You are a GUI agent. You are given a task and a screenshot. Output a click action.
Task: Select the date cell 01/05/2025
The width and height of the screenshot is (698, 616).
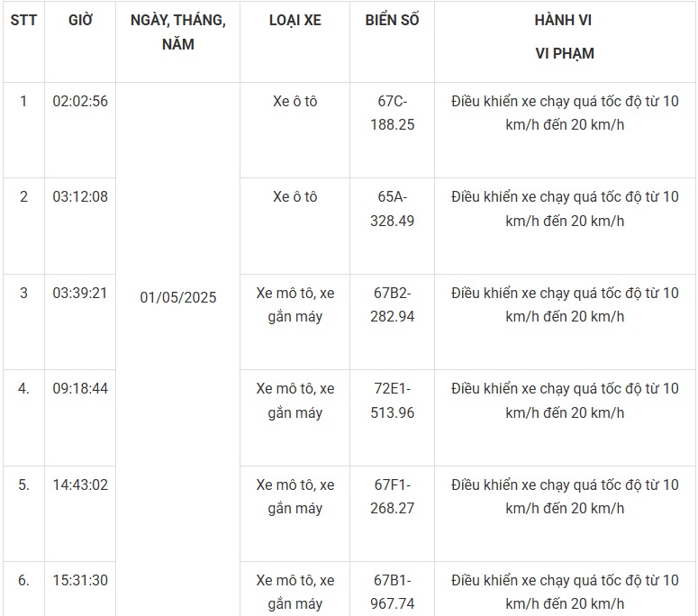point(178,297)
